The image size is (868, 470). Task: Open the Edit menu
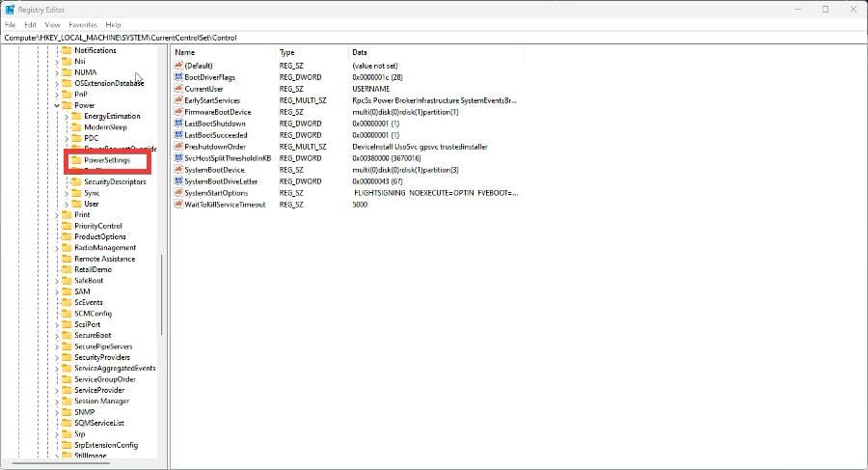[x=31, y=25]
